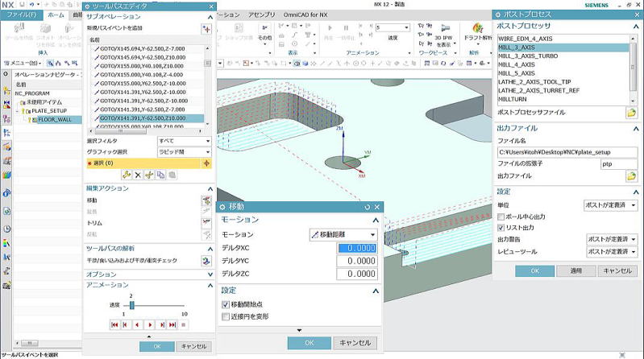Stop the toolpath animation

point(184,324)
